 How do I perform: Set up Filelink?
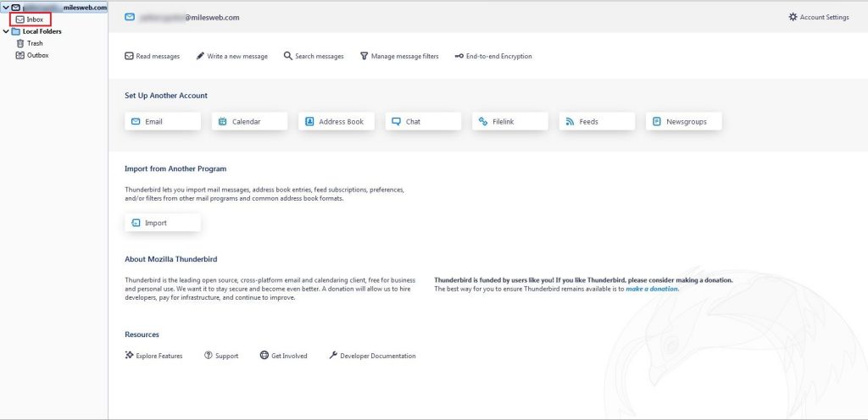tap(510, 122)
